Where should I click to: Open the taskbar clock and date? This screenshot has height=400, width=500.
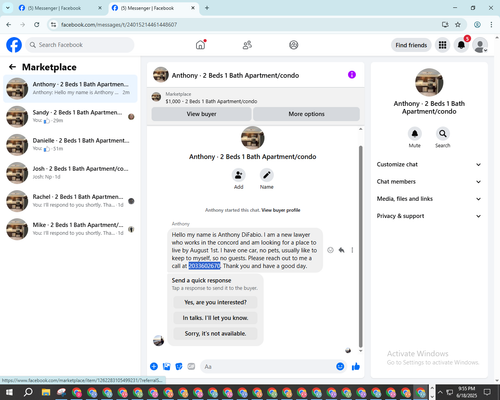pyautogui.click(x=466, y=392)
